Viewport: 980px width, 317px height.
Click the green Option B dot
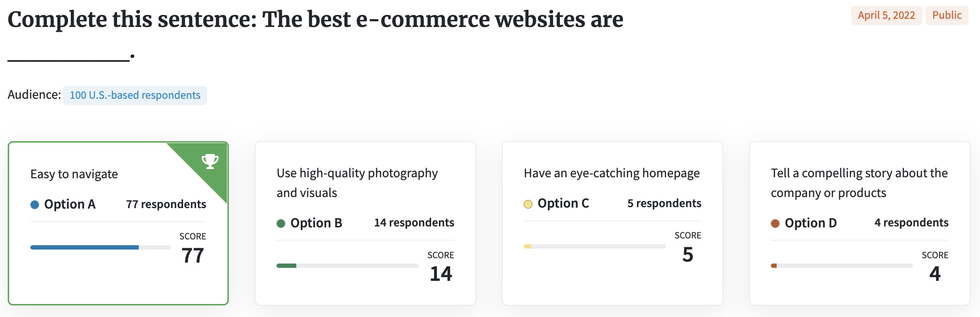point(281,223)
